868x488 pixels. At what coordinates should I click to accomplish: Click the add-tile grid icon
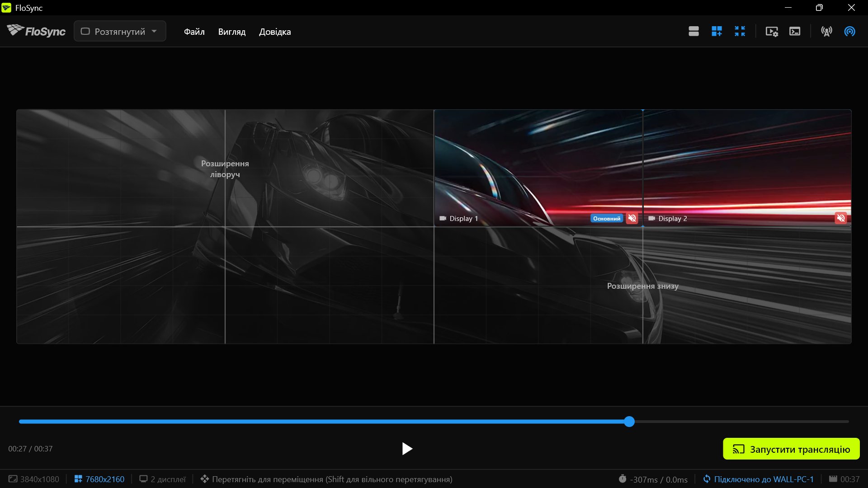pyautogui.click(x=717, y=31)
